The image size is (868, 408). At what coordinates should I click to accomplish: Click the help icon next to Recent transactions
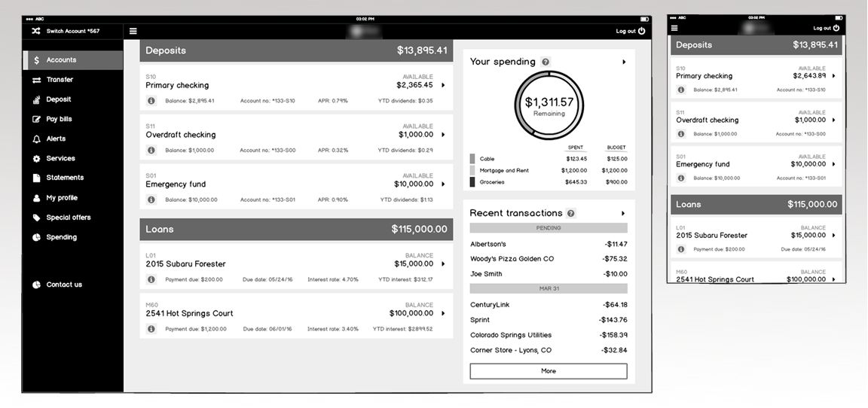coord(571,213)
